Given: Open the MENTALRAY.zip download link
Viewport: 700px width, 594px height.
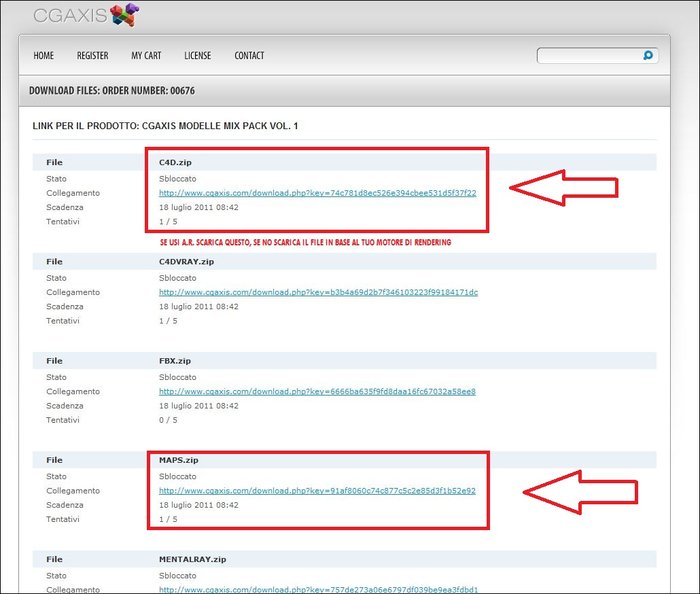Looking at the screenshot, I should (318, 589).
